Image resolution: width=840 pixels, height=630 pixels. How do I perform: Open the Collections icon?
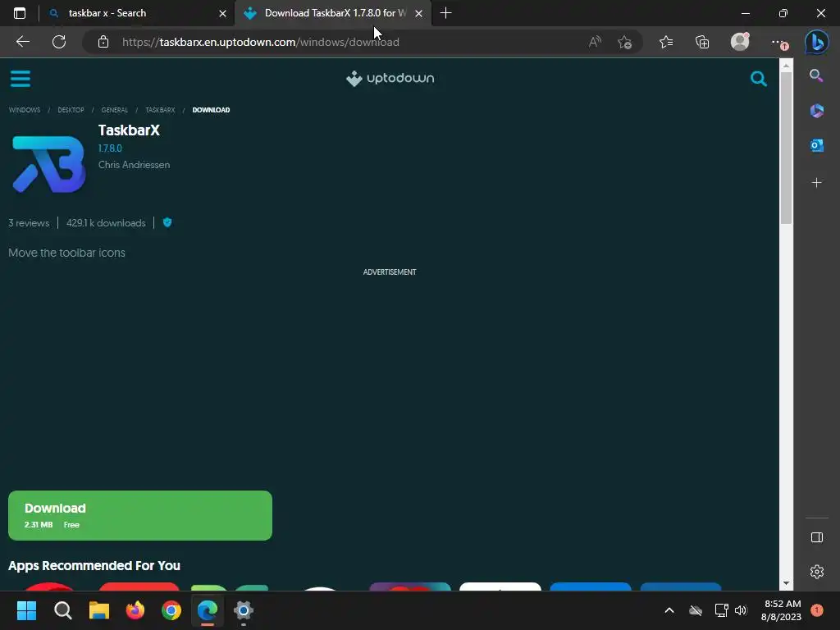[x=702, y=42]
